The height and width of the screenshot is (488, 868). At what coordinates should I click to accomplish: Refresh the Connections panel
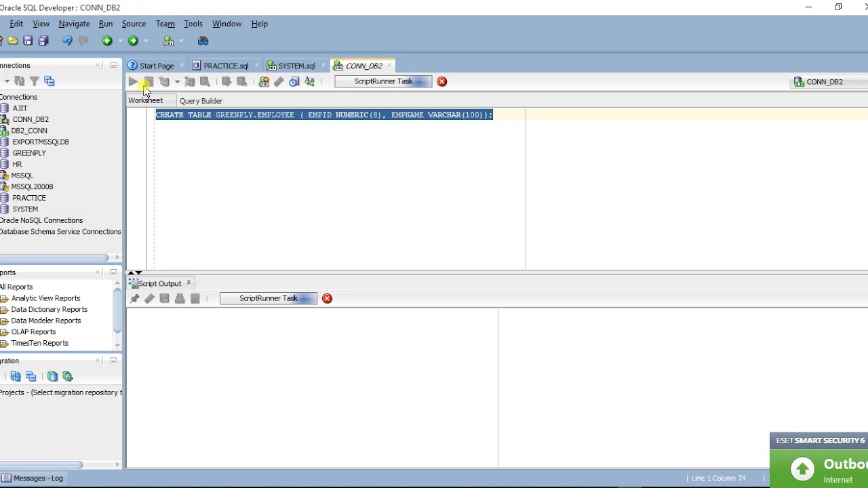(20, 81)
